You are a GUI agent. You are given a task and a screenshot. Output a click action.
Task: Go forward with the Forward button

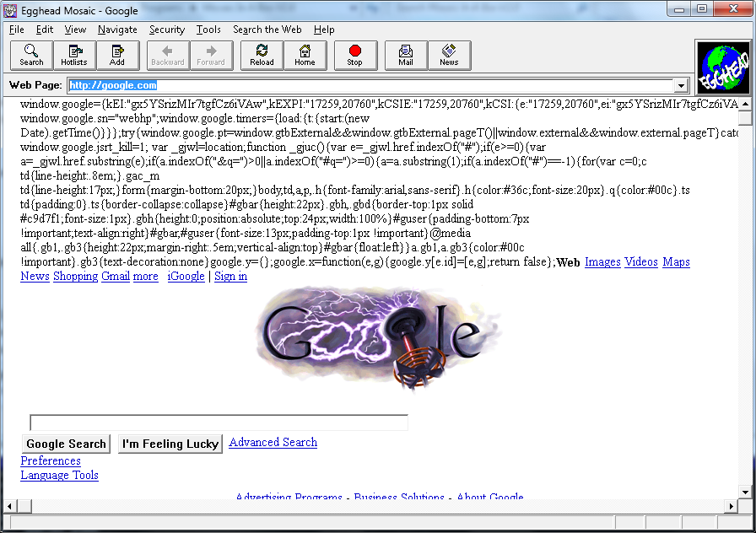tap(211, 56)
